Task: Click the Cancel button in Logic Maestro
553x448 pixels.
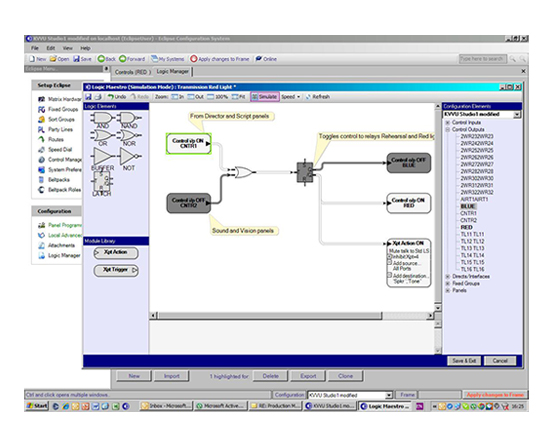Action: point(500,361)
